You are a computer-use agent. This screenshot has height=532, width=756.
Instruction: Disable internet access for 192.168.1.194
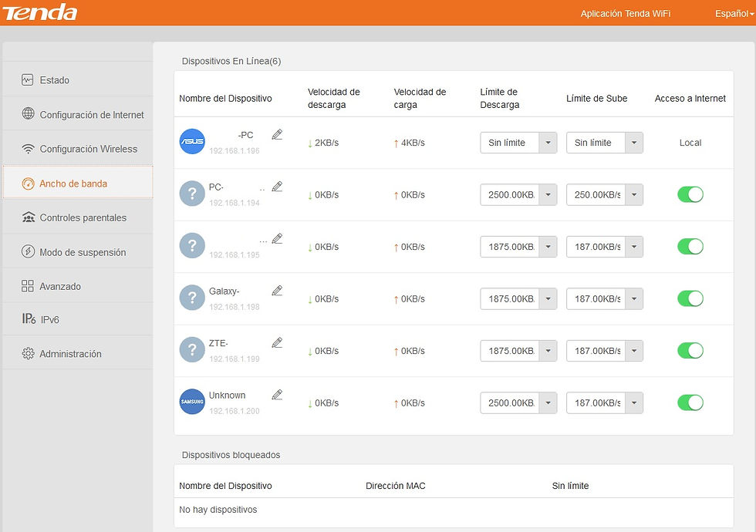tap(690, 194)
